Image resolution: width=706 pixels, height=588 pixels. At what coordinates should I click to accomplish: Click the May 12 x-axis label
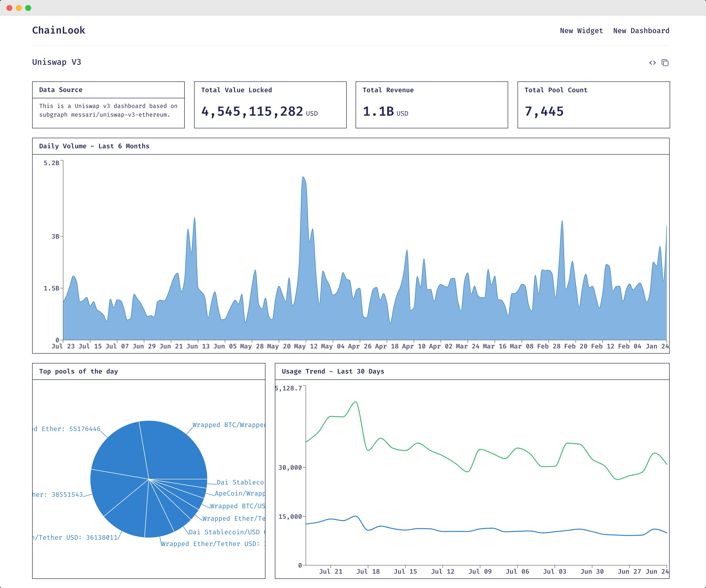pos(305,346)
